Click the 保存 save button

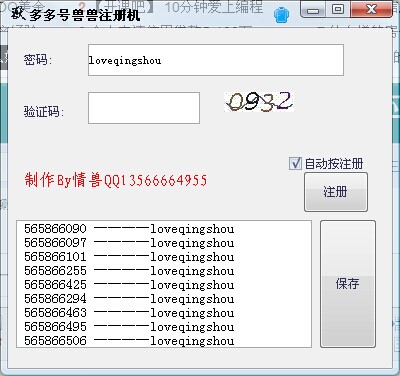[348, 284]
